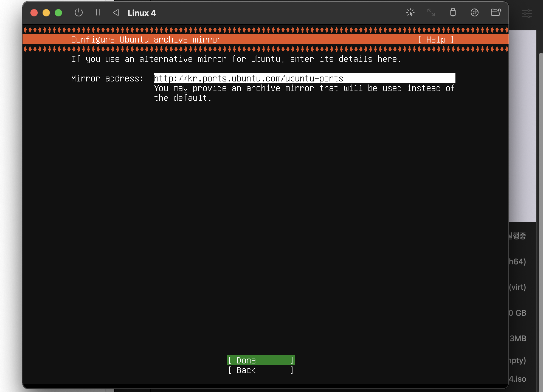Open the CD/DVD drive image icon
The width and height of the screenshot is (543, 392).
click(475, 12)
